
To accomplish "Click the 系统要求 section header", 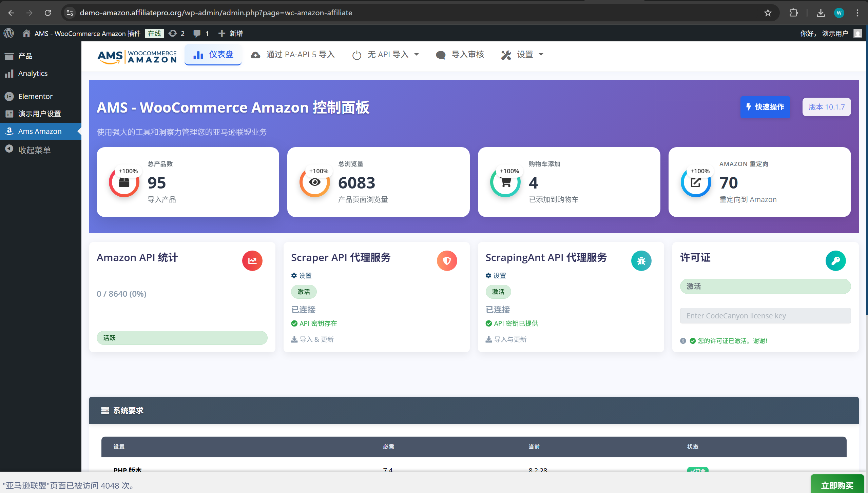I will [474, 410].
